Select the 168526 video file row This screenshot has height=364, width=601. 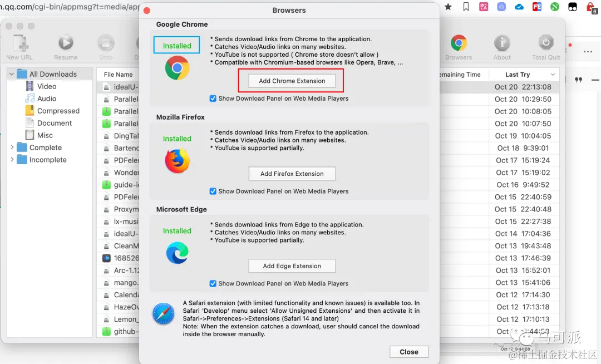click(119, 258)
